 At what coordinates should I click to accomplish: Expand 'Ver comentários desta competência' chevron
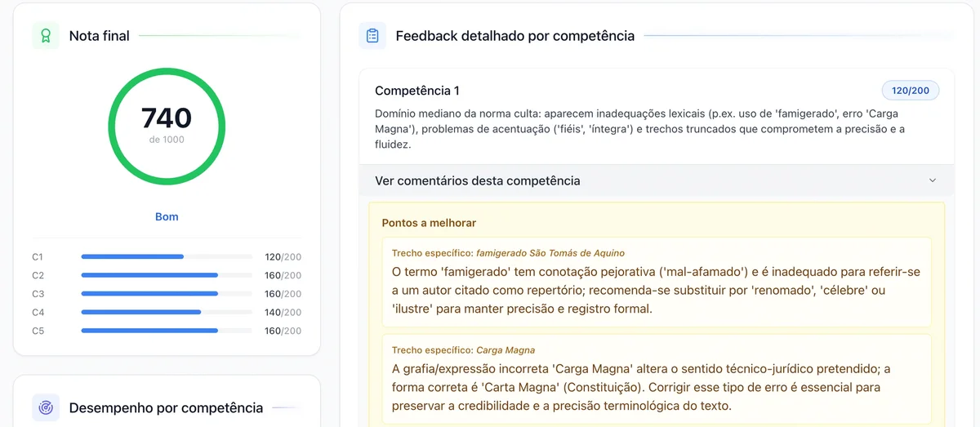pos(933,180)
